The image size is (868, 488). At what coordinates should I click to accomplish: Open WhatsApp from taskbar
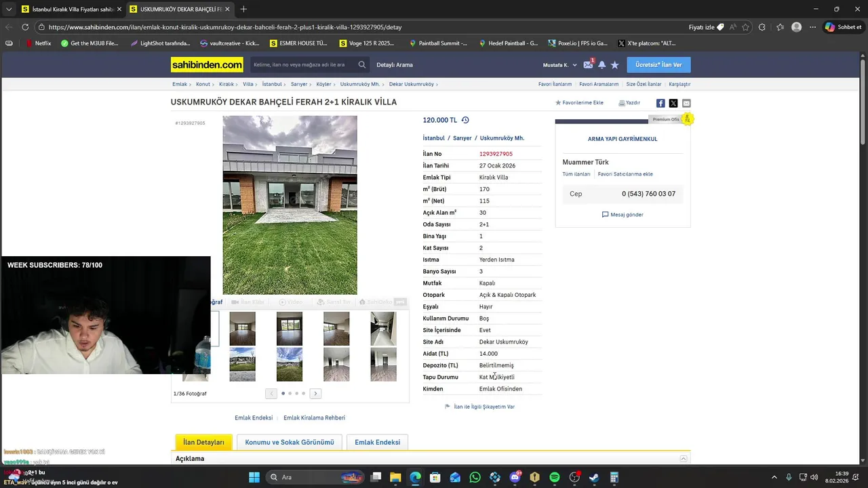[475, 477]
